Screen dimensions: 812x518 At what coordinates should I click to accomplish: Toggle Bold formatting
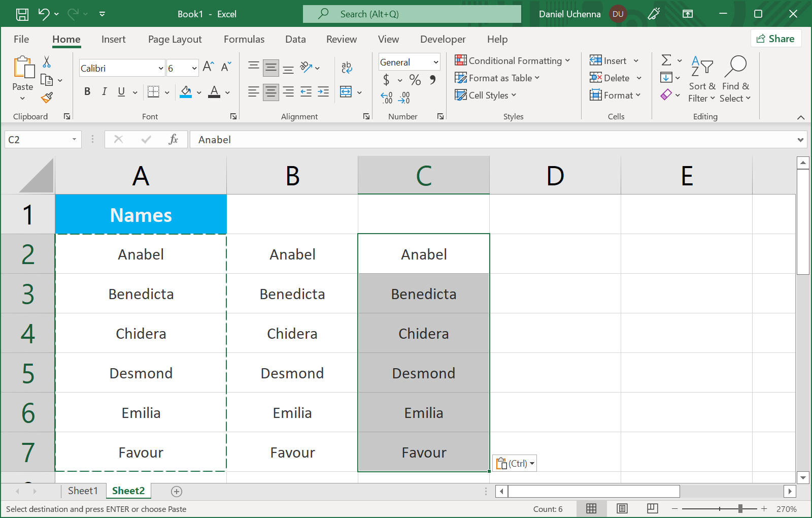(87, 91)
